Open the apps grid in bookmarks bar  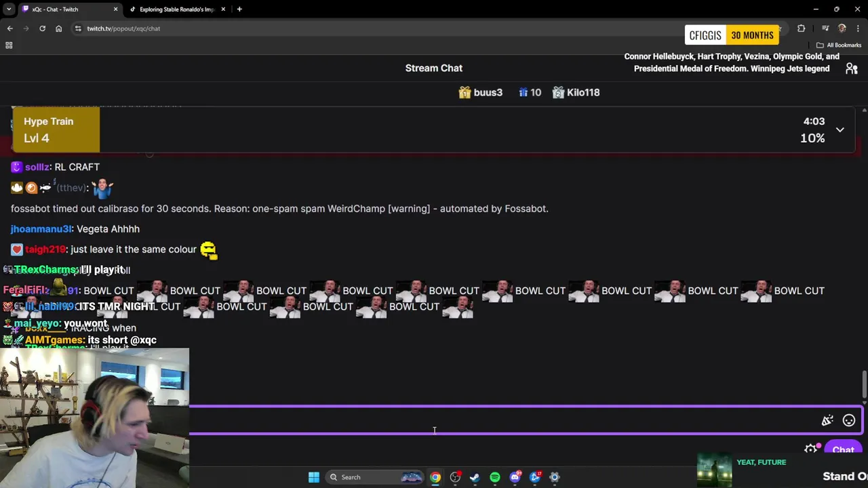[x=9, y=45]
